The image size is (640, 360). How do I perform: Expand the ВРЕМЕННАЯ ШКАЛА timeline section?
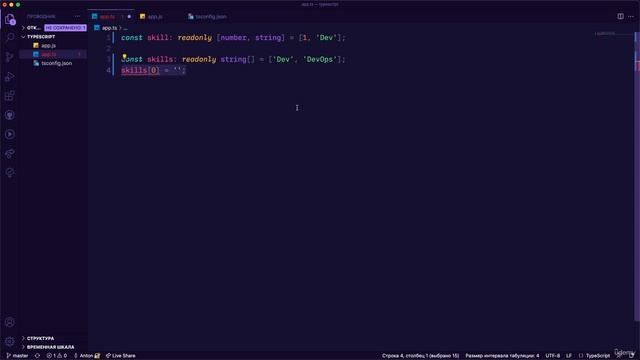pos(50,347)
